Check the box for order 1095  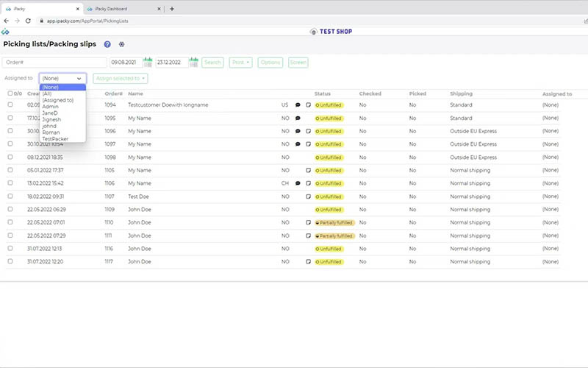point(10,118)
